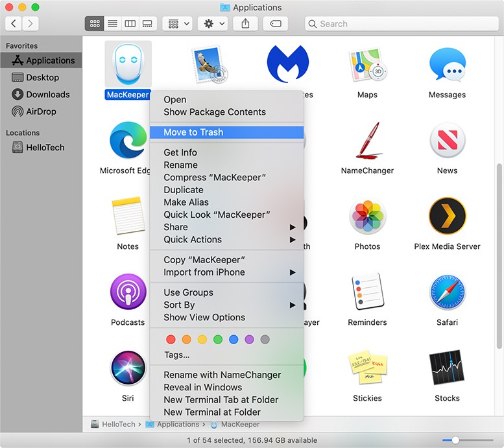This screenshot has width=504, height=448.
Task: Switch to column view in toolbar
Action: pyautogui.click(x=130, y=23)
